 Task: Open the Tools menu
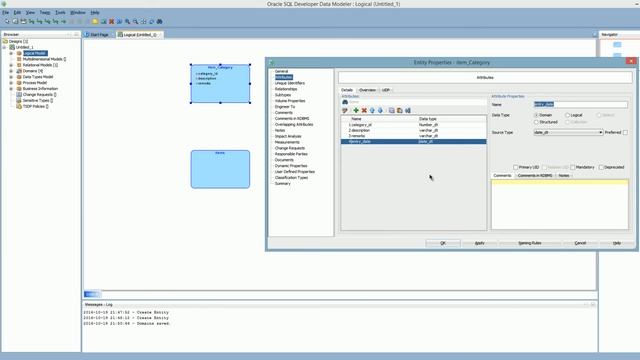(60, 13)
